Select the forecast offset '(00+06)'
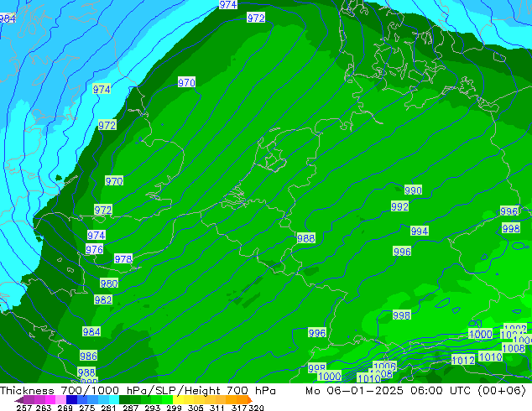This screenshot has height=411, width=532. [502, 391]
